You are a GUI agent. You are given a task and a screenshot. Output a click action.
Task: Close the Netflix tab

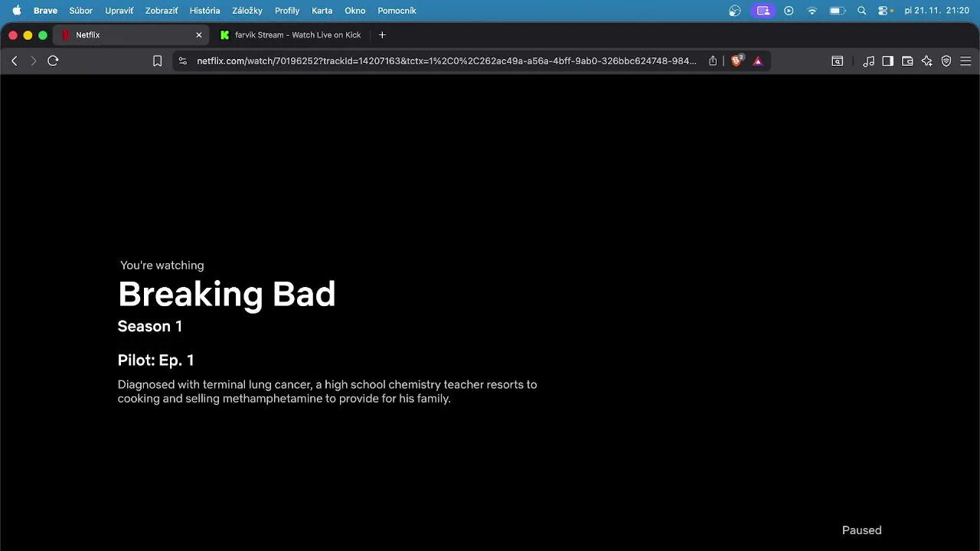(x=199, y=35)
